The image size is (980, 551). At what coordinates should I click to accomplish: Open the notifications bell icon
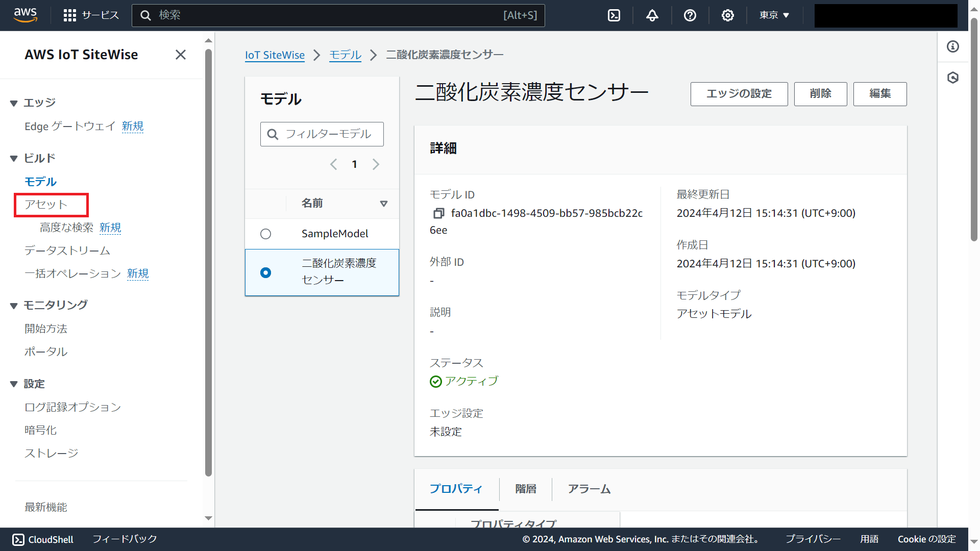pos(652,15)
